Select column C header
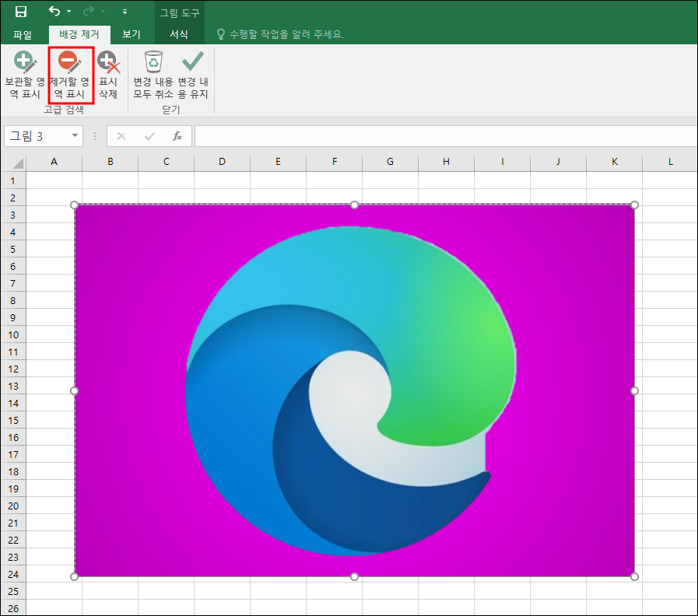Viewport: 698px width, 616px height. [166, 162]
